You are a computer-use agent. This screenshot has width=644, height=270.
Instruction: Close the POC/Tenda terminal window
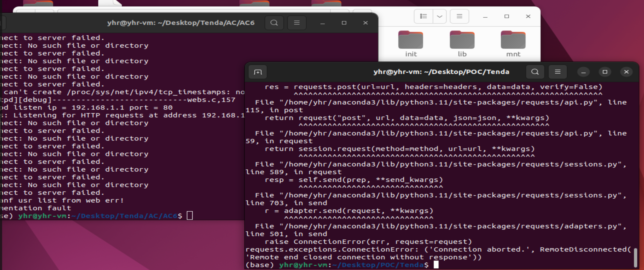(x=626, y=72)
